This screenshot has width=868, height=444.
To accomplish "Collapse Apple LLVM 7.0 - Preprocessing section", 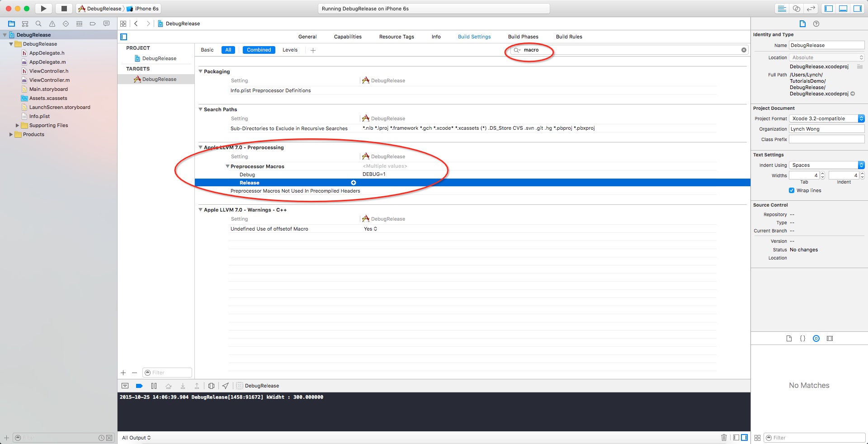I will point(201,147).
